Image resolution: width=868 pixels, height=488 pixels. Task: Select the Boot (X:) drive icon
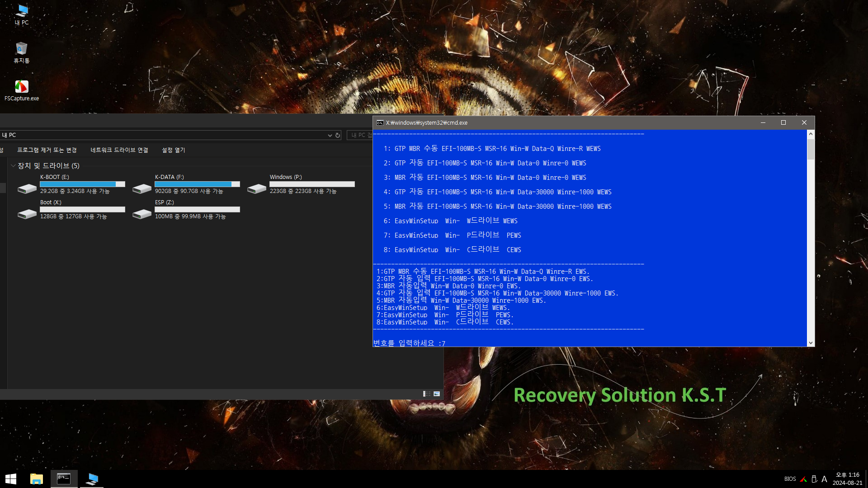(27, 213)
